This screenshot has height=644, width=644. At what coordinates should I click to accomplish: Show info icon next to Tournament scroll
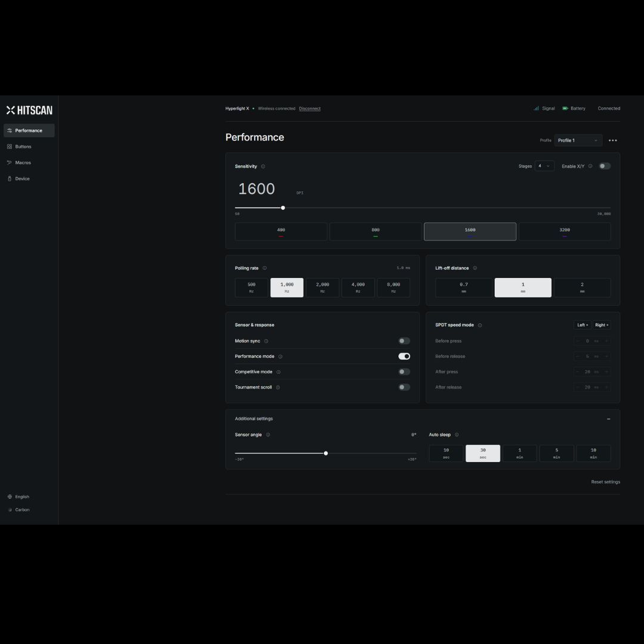278,388
